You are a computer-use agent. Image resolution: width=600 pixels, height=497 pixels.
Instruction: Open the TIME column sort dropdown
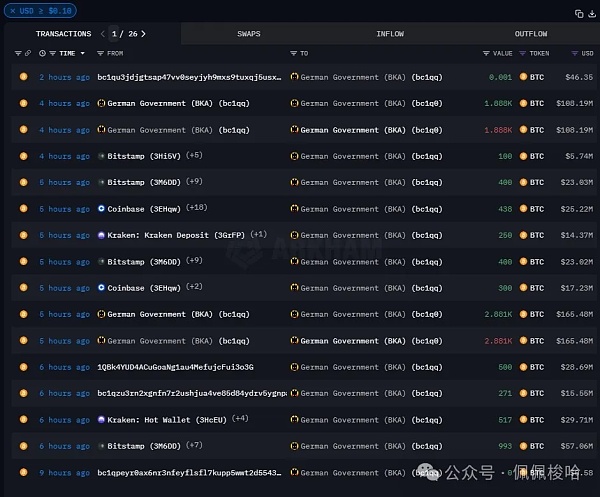[82, 53]
